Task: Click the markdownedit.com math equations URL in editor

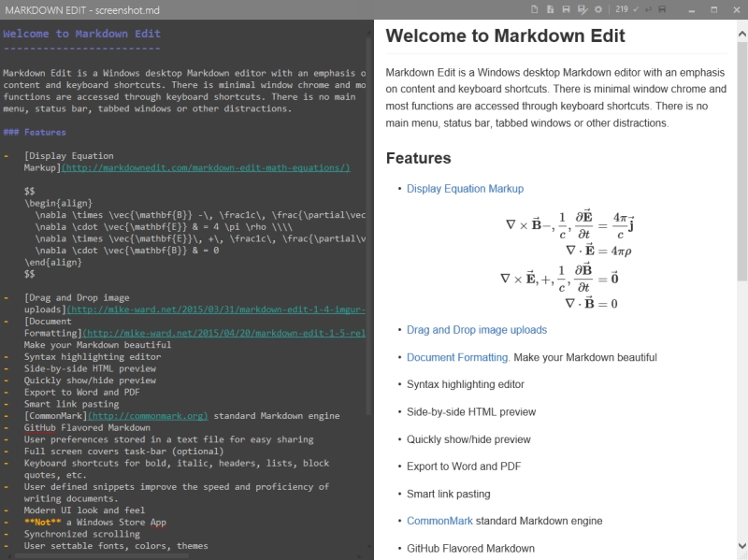Action: click(206, 168)
